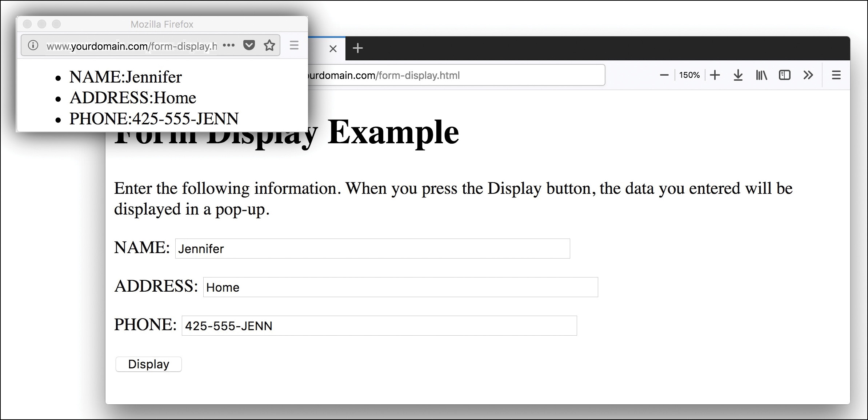Save page to Pocket
This screenshot has width=868, height=420.
tap(249, 45)
